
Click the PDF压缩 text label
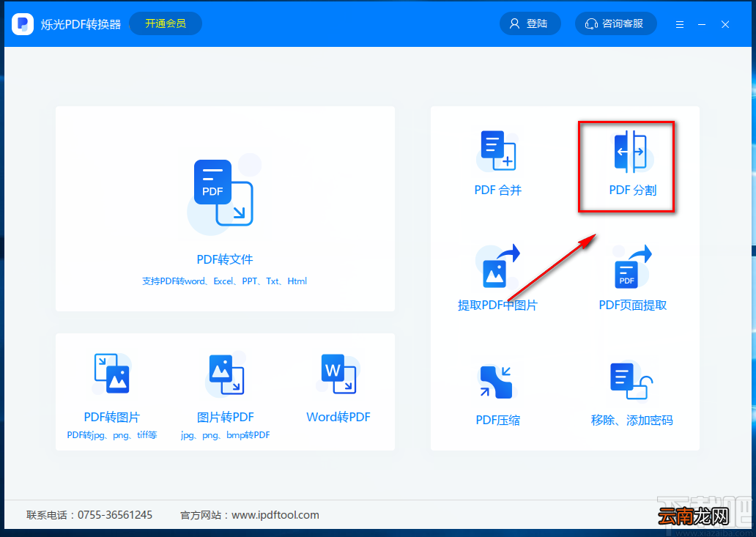click(497, 420)
